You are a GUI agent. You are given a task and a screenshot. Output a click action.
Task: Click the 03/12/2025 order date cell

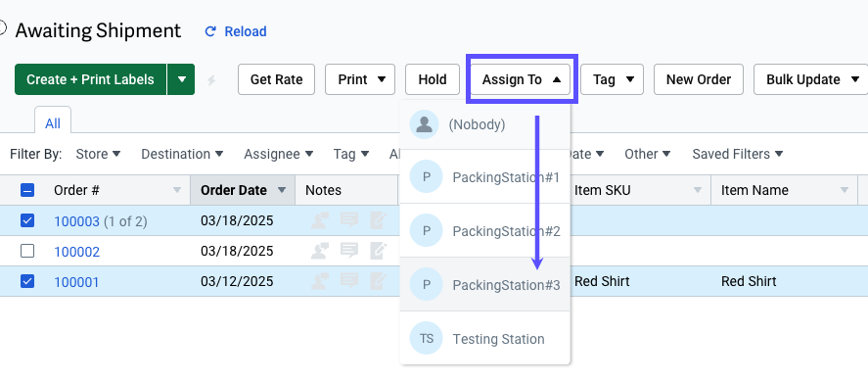click(x=237, y=281)
